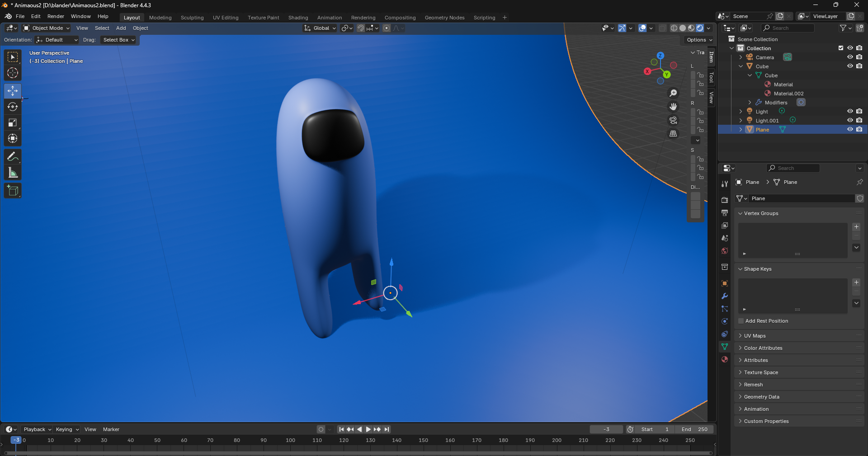The width and height of the screenshot is (868, 456).
Task: Hide the Light.001 object in viewport
Action: tap(850, 120)
